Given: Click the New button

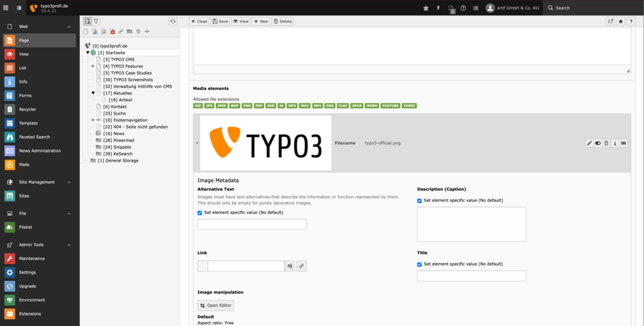Looking at the screenshot, I should pos(261,21).
